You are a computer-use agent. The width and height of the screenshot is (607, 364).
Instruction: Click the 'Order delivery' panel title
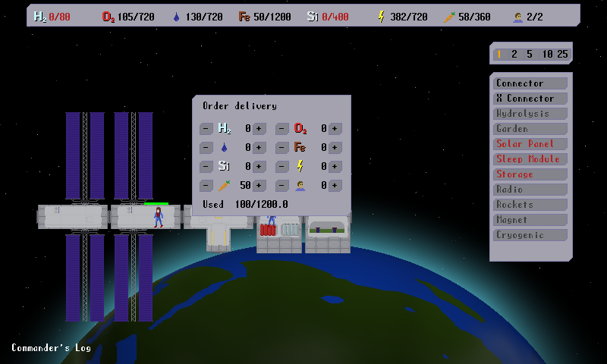(240, 105)
